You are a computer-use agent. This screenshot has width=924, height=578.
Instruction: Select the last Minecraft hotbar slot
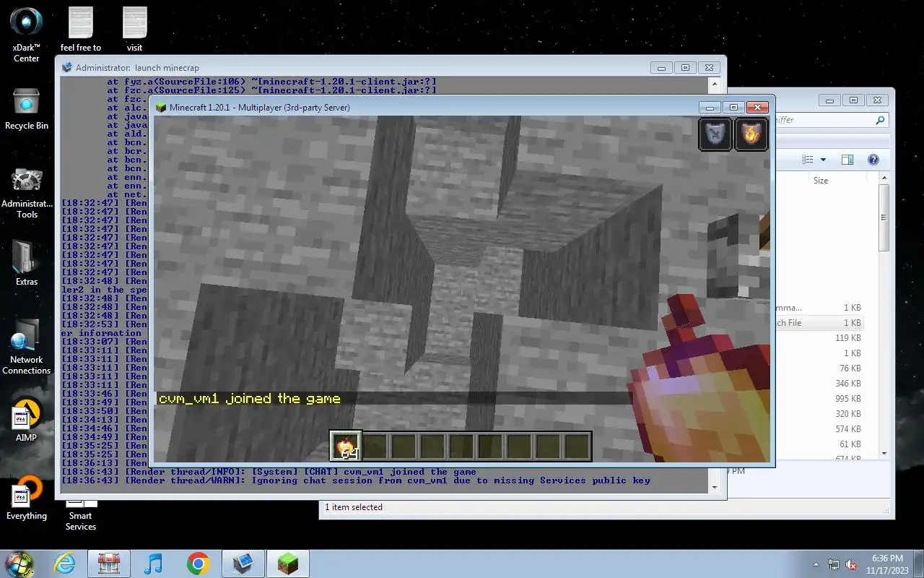577,447
